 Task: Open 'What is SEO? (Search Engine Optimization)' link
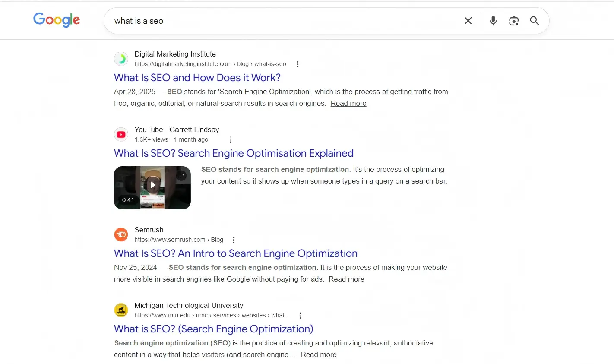point(214,329)
